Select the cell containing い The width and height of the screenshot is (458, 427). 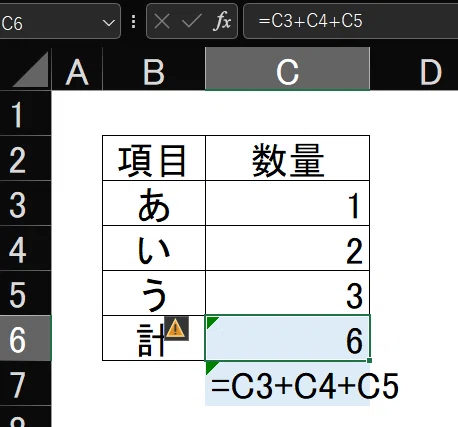pyautogui.click(x=154, y=248)
